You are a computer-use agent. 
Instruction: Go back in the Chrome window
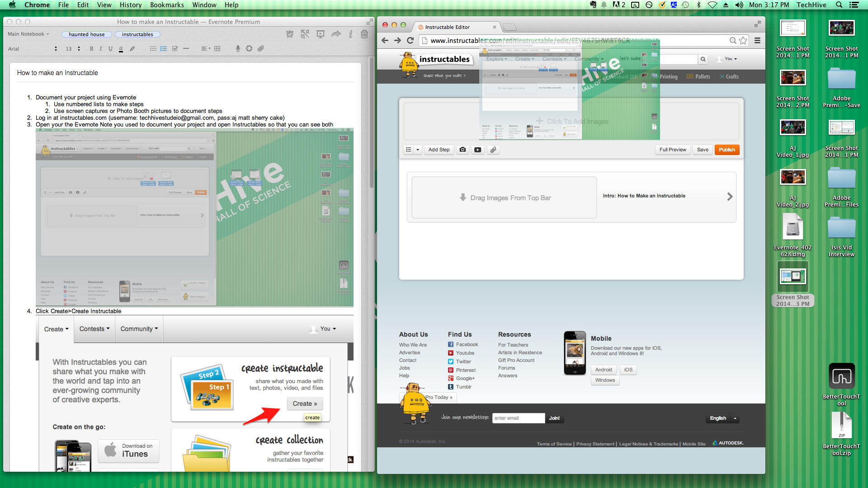[385, 41]
